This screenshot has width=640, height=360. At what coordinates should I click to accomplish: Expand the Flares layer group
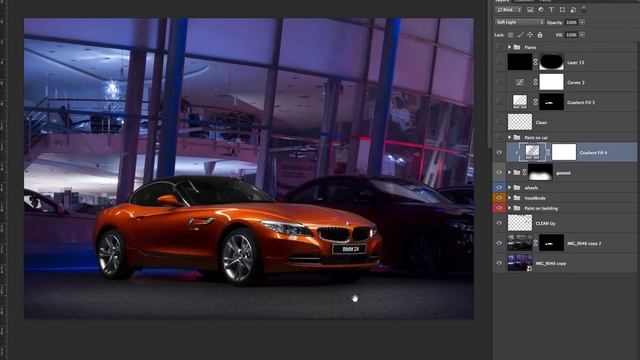[x=509, y=47]
